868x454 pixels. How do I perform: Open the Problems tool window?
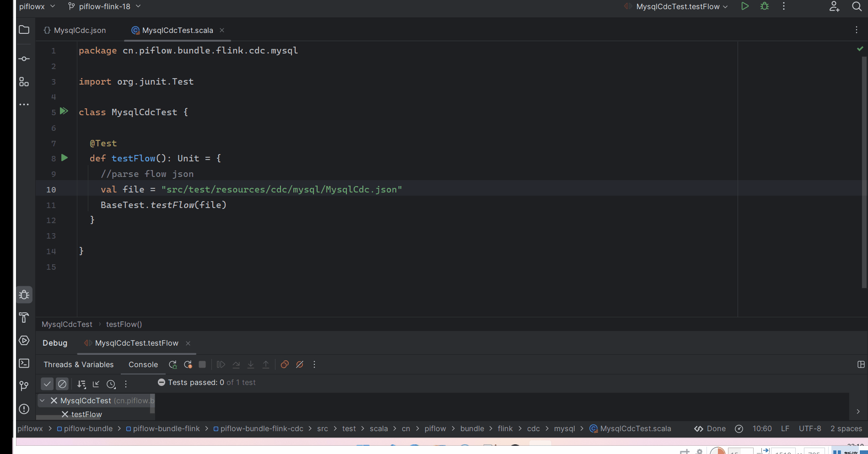coord(24,409)
